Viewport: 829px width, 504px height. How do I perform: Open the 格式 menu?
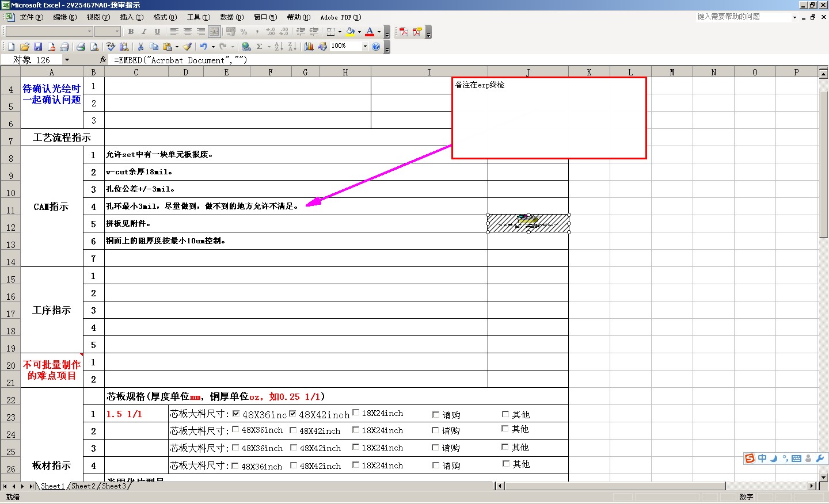coord(165,17)
